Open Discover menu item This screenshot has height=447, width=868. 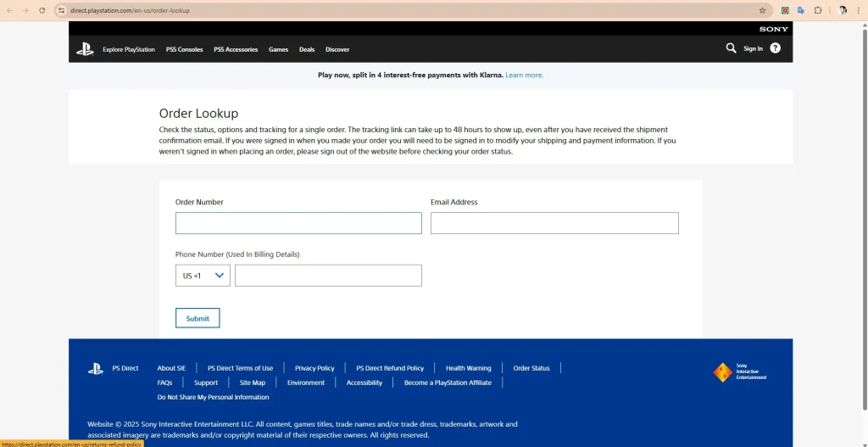tap(337, 49)
